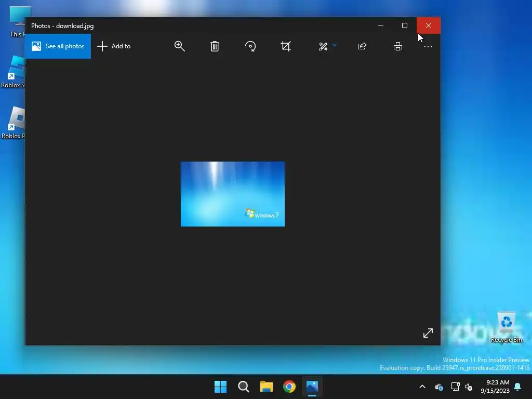Launch Google Chrome from the taskbar
The width and height of the screenshot is (532, 399).
[x=289, y=387]
